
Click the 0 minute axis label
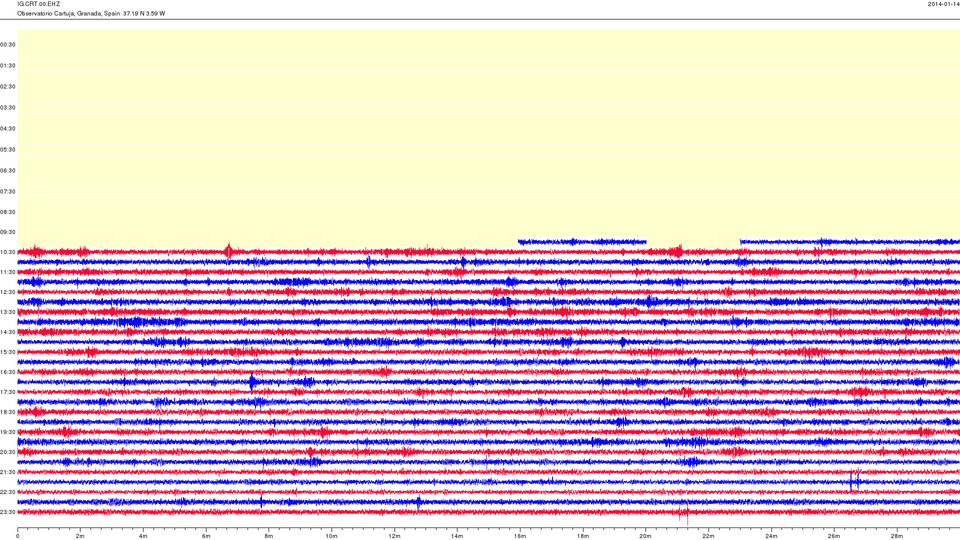[18, 536]
